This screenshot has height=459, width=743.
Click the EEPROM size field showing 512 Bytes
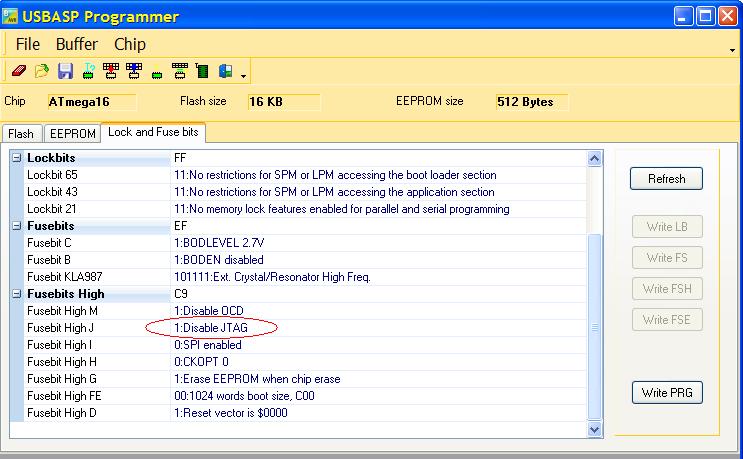pos(532,102)
